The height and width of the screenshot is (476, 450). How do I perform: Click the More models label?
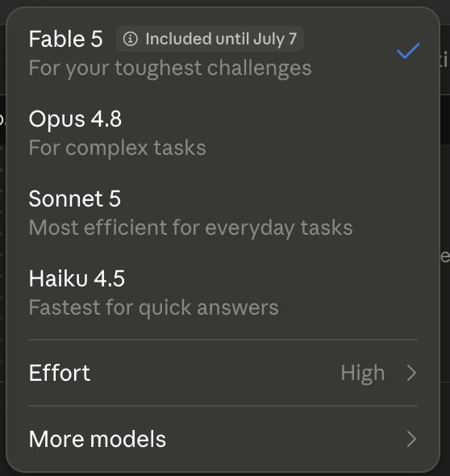(98, 439)
